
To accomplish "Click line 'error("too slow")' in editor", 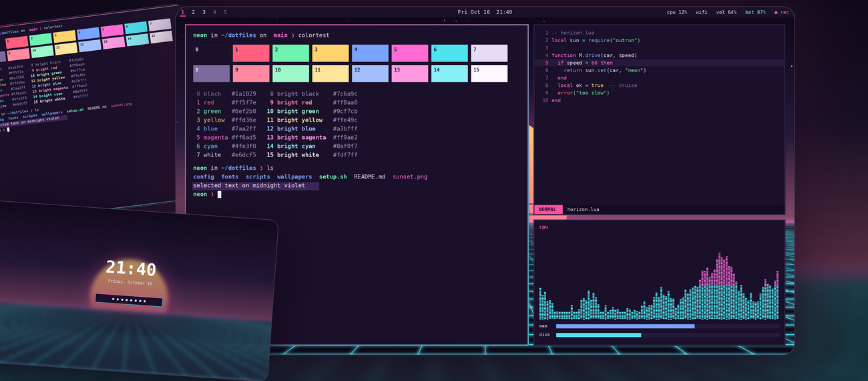I will click(x=584, y=93).
